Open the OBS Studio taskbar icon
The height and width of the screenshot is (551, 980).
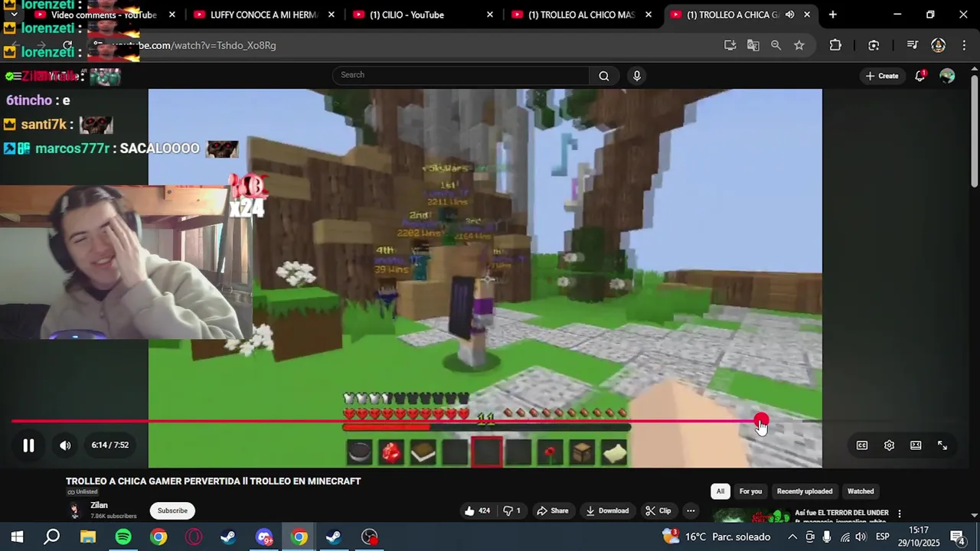(x=370, y=537)
